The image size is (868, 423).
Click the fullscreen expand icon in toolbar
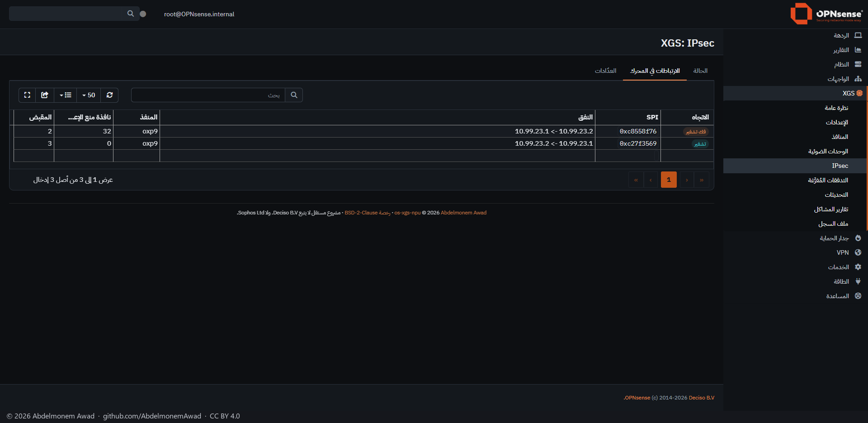coord(27,95)
